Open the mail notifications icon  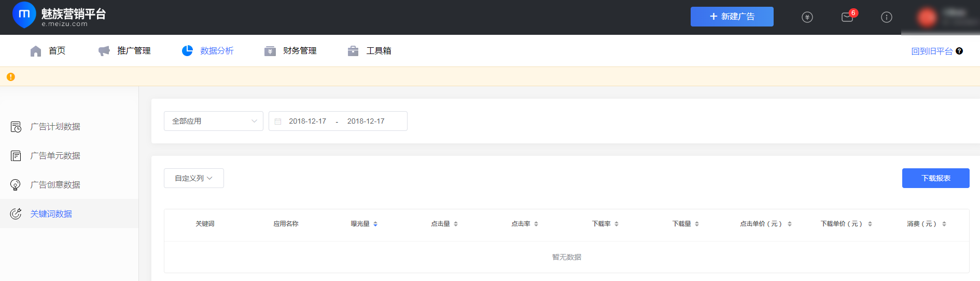[847, 17]
